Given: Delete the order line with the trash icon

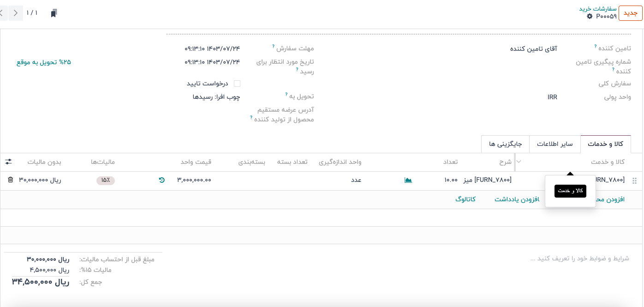Looking at the screenshot, I should tap(11, 180).
